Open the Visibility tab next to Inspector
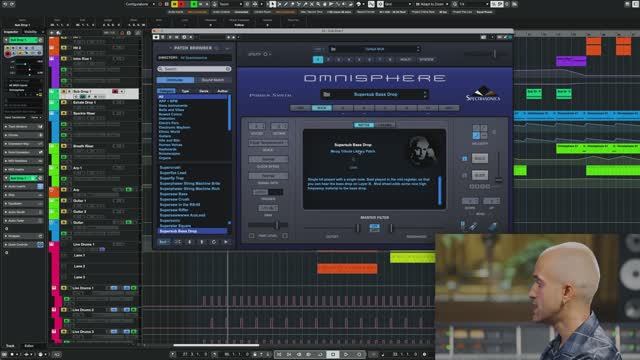Image resolution: width=640 pixels, height=360 pixels. click(30, 32)
